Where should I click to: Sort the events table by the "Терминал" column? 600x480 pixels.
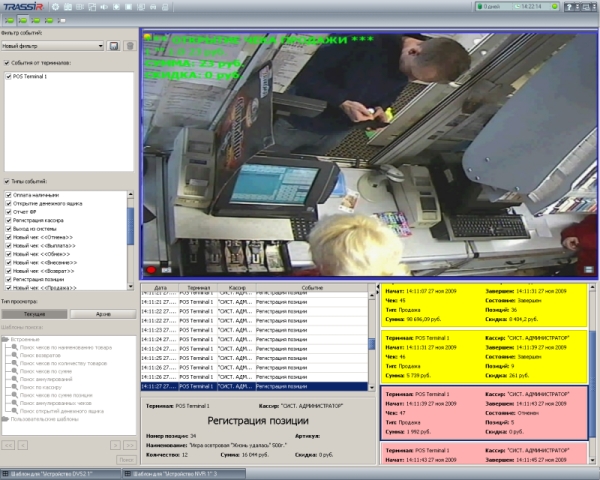pyautogui.click(x=198, y=287)
